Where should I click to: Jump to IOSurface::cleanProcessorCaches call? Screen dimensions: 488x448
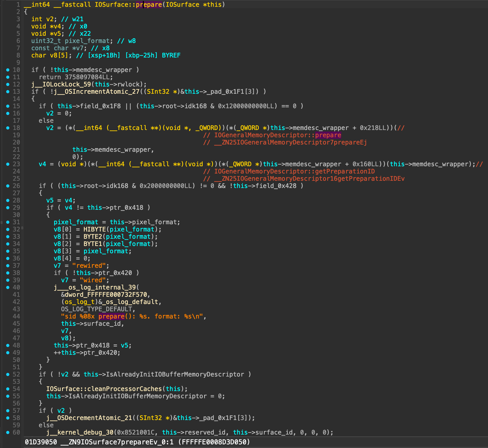[104, 389]
